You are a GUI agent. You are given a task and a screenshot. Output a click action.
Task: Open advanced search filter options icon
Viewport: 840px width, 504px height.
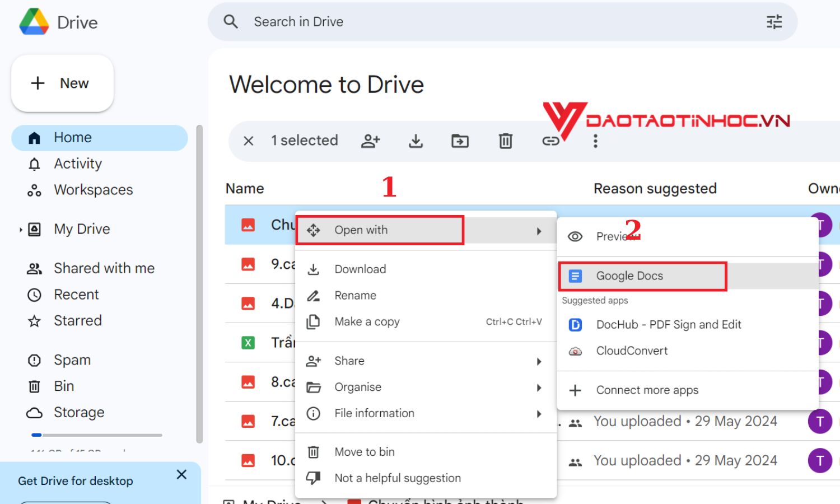coord(774,22)
